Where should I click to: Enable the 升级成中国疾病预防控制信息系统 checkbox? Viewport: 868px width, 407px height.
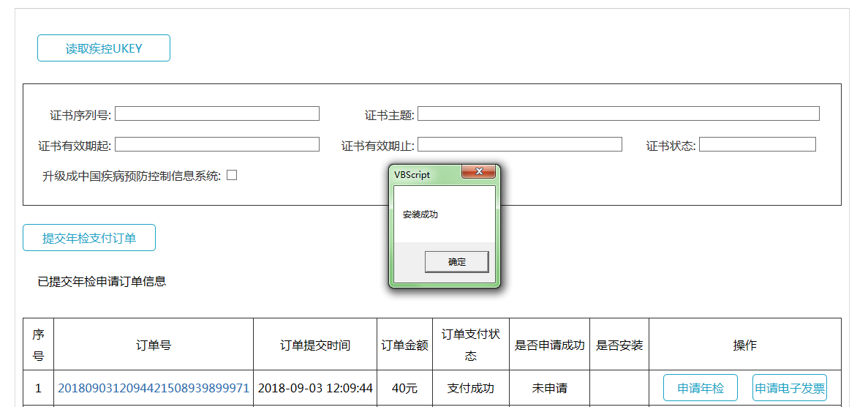coord(232,175)
